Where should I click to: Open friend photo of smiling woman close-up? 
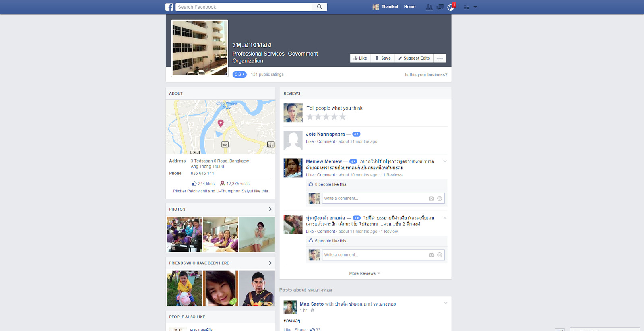tap(221, 288)
